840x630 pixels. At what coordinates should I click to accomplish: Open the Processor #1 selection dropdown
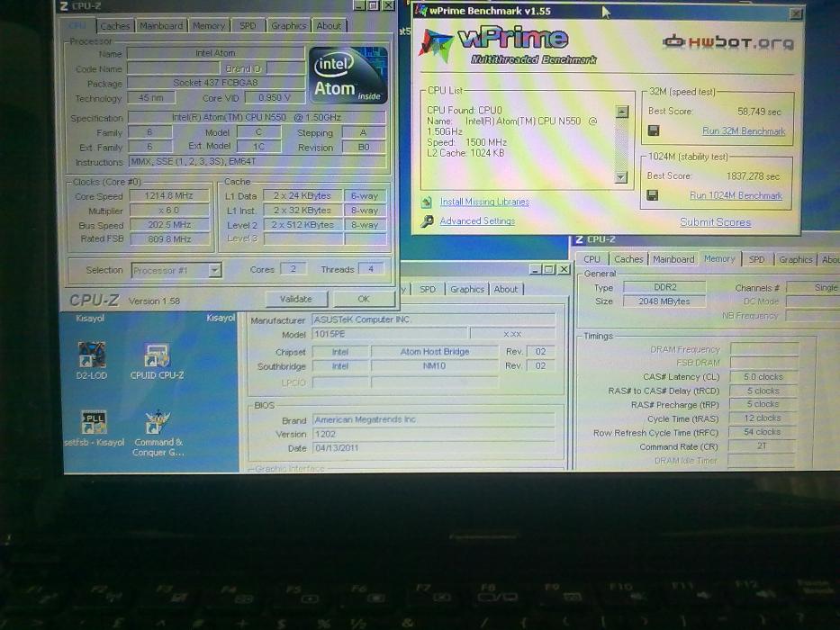(215, 270)
